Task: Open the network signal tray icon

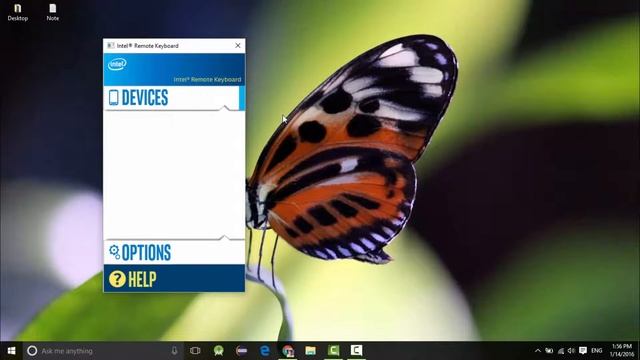Action: click(561, 351)
